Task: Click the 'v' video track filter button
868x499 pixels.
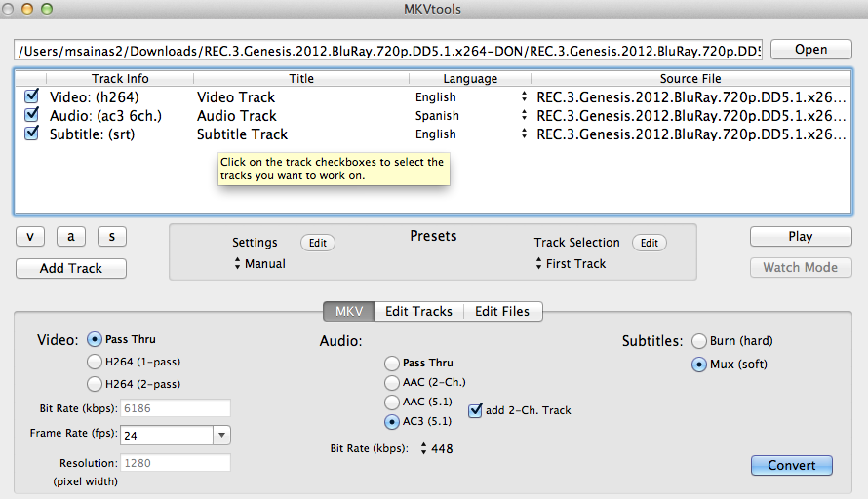Action: 30,236
